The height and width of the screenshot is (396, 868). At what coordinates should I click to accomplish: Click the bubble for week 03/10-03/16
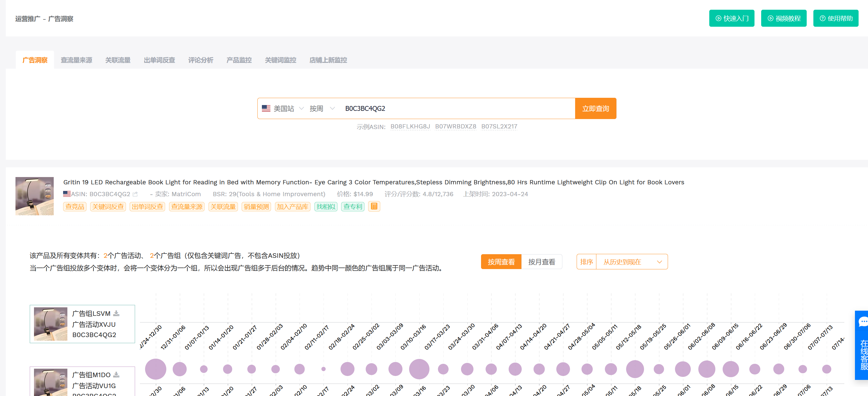[419, 369]
